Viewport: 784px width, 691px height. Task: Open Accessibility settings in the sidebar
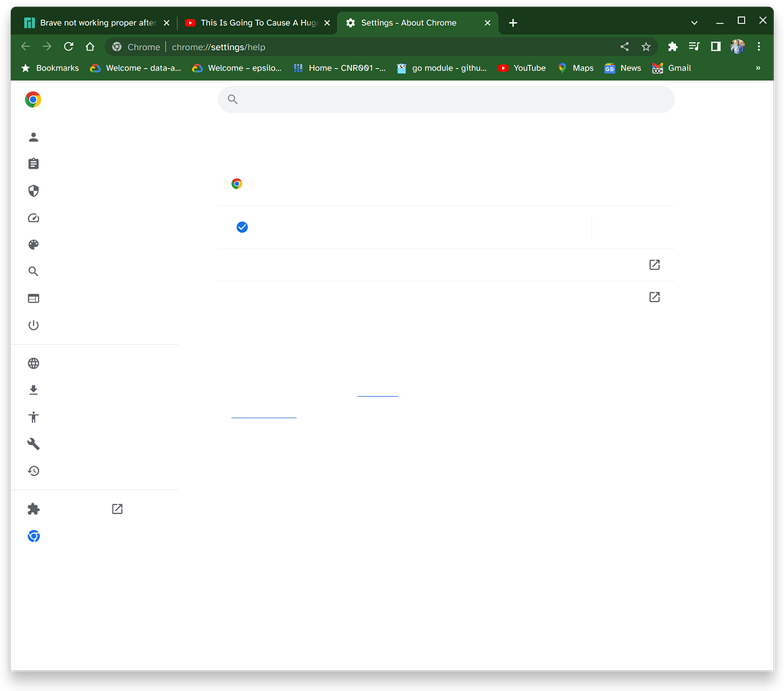point(33,418)
